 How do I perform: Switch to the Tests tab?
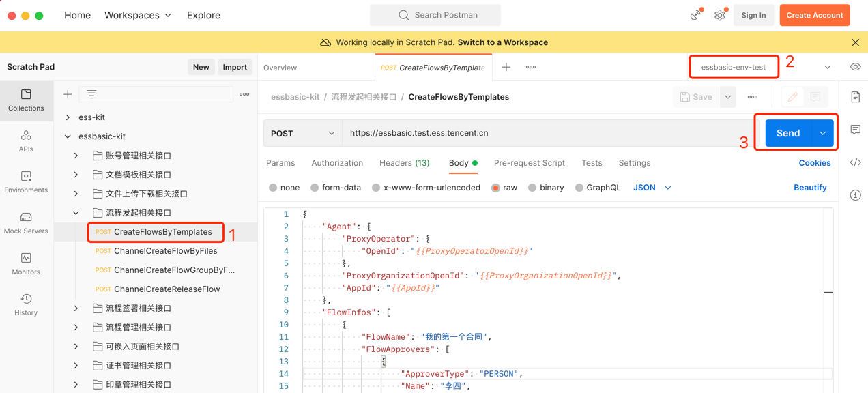coord(592,163)
